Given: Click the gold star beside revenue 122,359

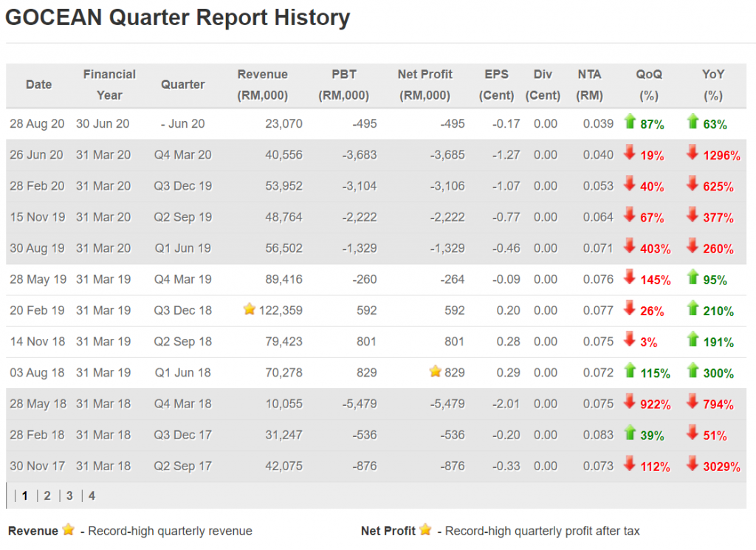Looking at the screenshot, I should [250, 309].
